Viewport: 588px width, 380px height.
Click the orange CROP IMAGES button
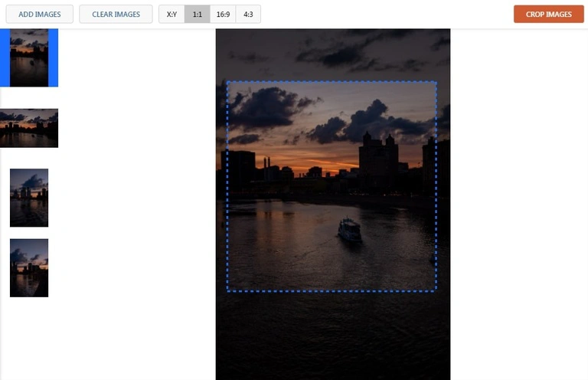(549, 15)
